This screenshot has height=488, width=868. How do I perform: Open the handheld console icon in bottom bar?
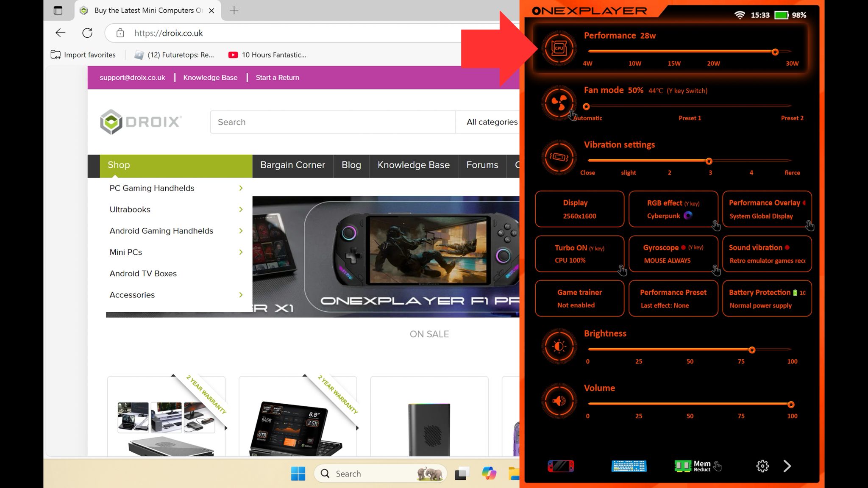560,466
